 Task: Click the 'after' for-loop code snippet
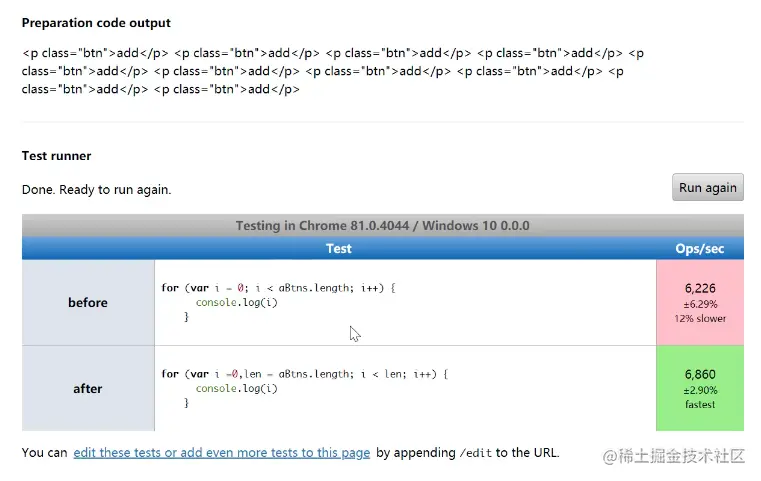click(304, 388)
